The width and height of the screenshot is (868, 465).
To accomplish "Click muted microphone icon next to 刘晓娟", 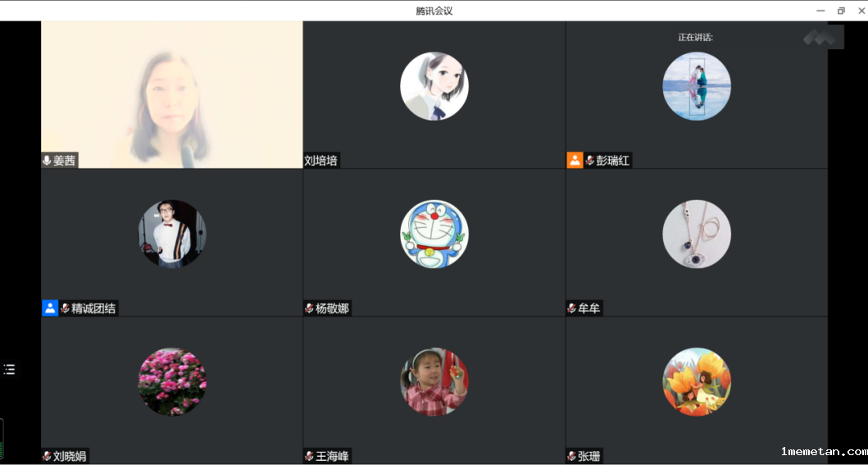I will pos(47,456).
